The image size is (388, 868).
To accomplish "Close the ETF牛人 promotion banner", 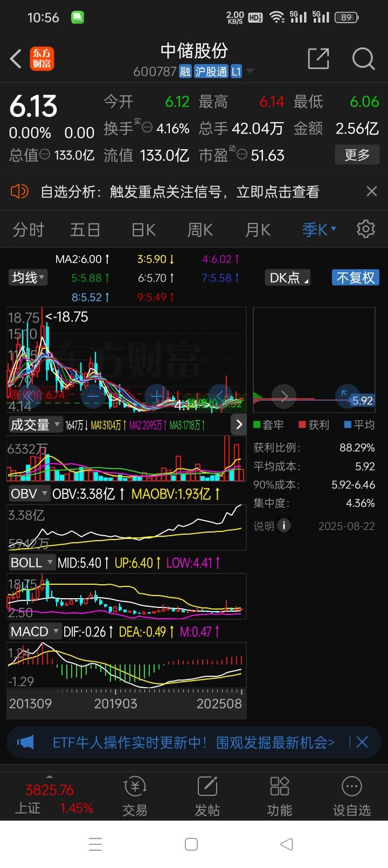I will [362, 742].
